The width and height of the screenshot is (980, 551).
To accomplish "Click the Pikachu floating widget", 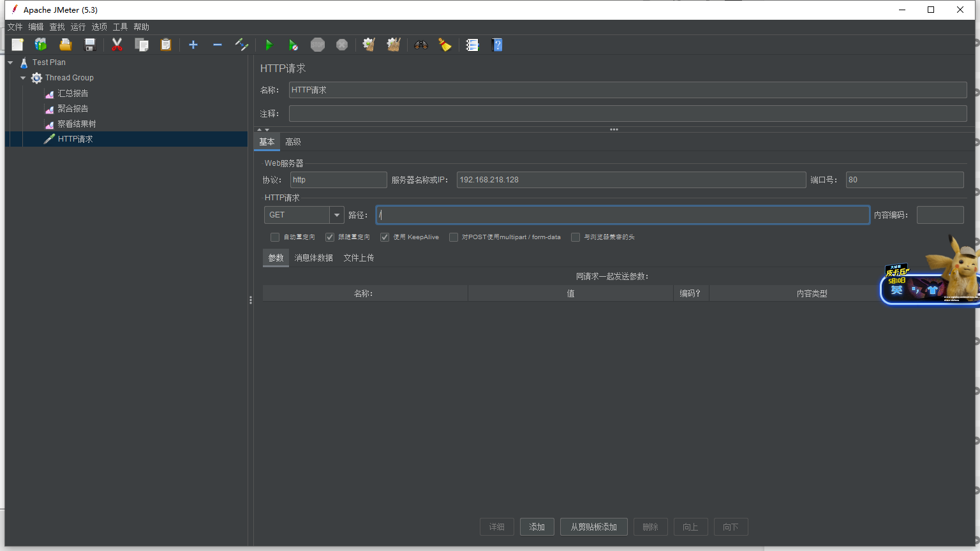I will (x=930, y=271).
